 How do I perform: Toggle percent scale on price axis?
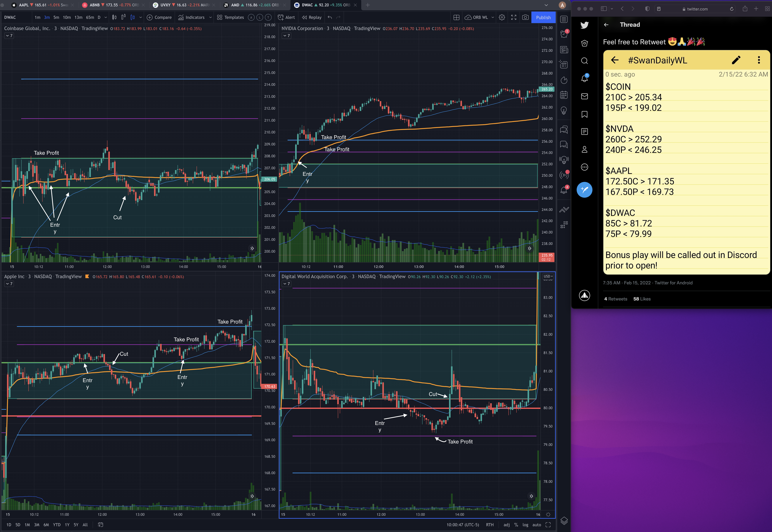(x=516, y=525)
